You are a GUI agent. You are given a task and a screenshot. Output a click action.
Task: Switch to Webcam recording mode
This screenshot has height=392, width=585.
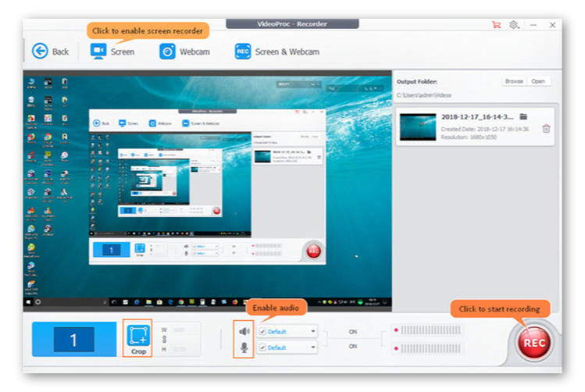184,52
